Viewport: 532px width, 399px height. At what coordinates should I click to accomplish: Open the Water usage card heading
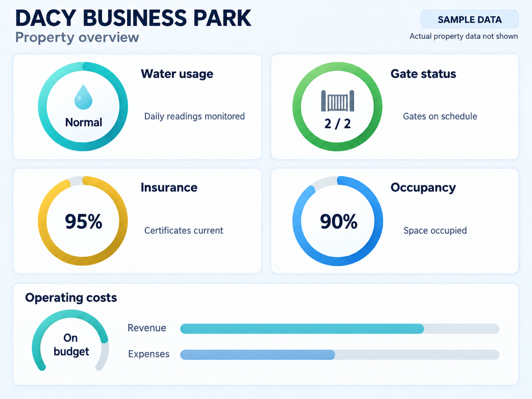point(177,74)
